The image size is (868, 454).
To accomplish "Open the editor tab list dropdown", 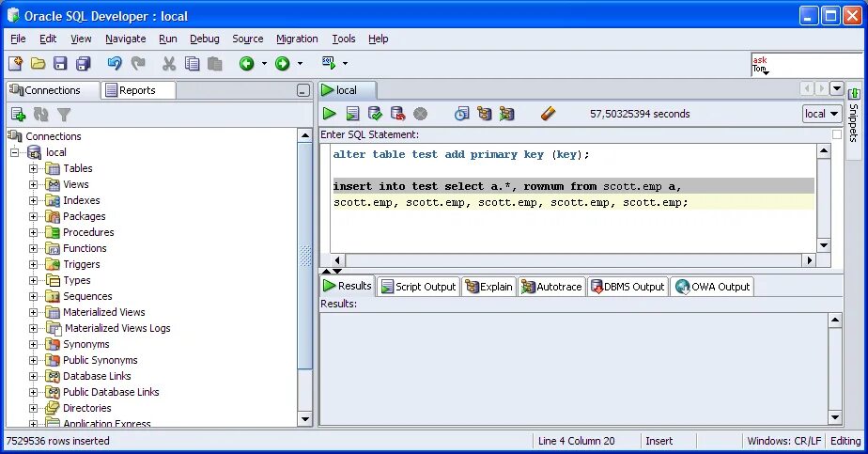I will (x=836, y=88).
